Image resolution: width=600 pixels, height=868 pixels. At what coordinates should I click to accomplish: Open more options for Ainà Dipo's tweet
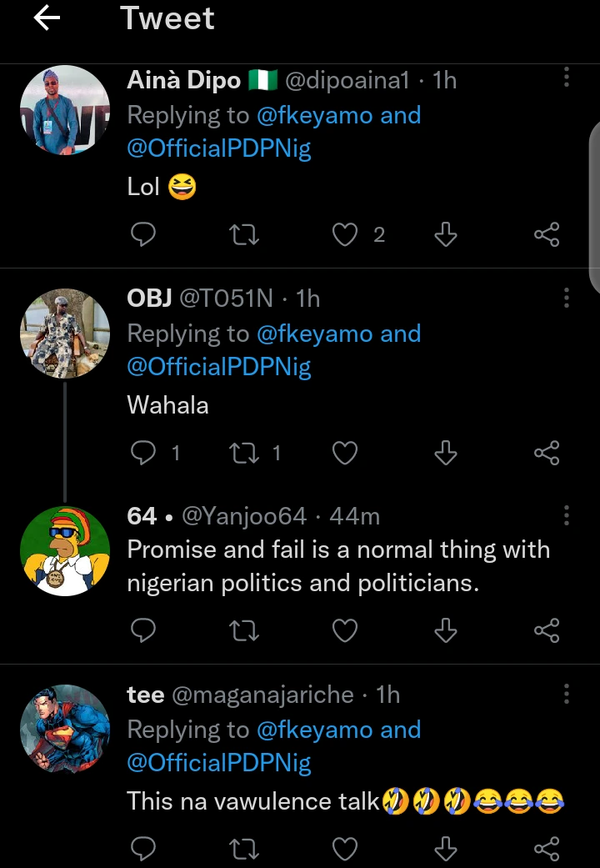(x=567, y=79)
